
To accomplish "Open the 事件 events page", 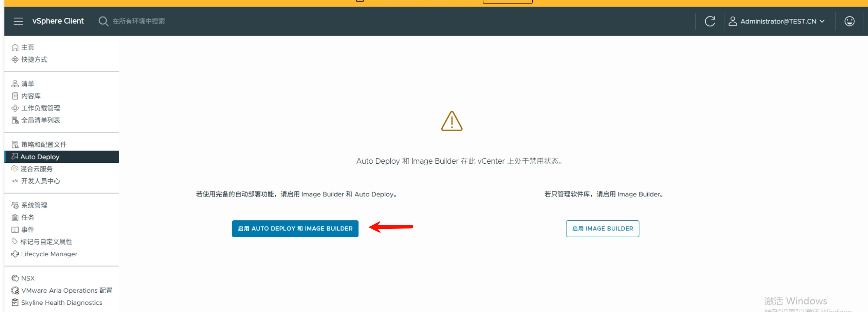I will pos(28,229).
